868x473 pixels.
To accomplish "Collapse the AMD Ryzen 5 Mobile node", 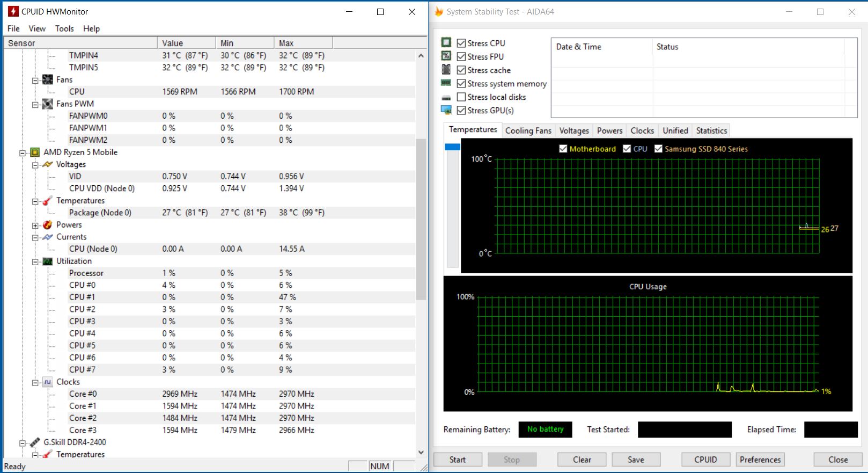I will click(23, 153).
